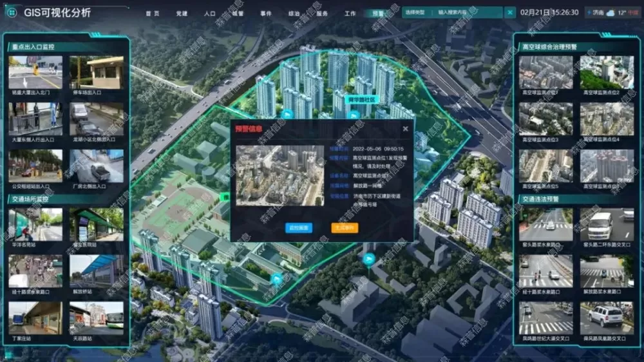Viewport: 644px width, 362px height.
Task: Open the 首页 tab
Action: point(152,13)
